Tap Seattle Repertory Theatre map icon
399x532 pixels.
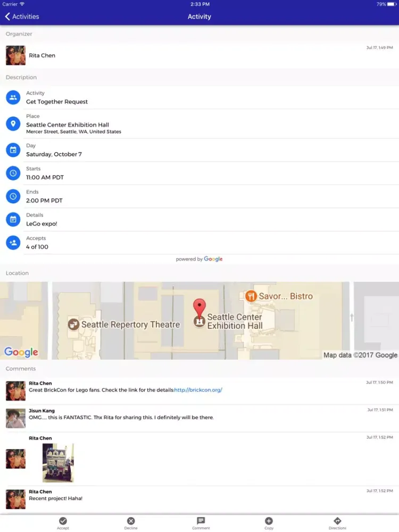(x=73, y=325)
